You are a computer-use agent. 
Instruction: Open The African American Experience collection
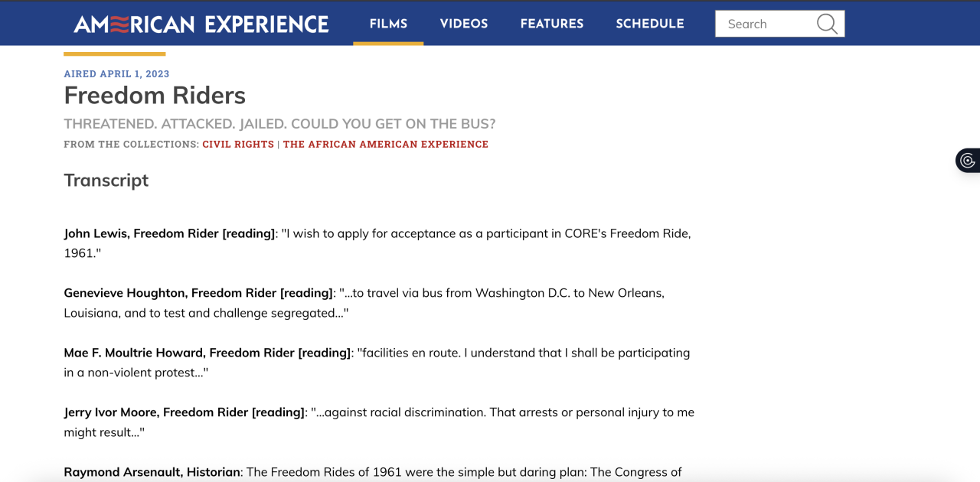click(x=386, y=144)
